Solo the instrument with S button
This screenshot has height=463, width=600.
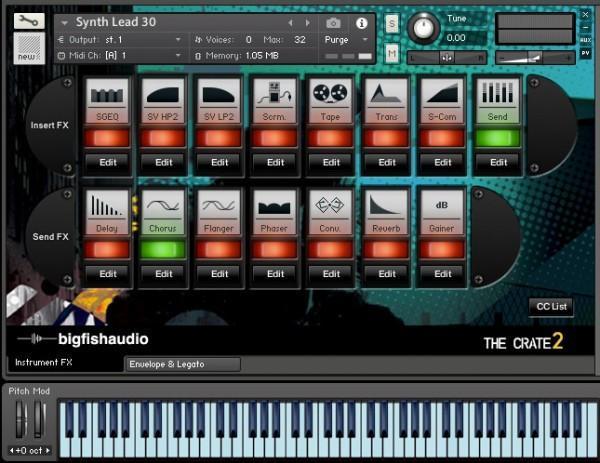click(x=391, y=22)
